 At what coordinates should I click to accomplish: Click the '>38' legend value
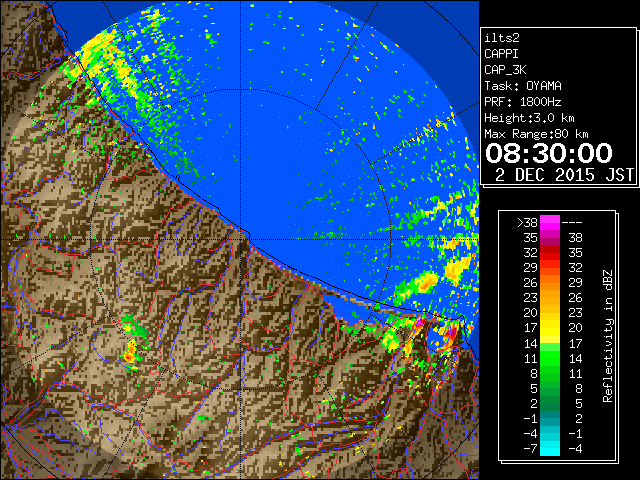coord(527,222)
